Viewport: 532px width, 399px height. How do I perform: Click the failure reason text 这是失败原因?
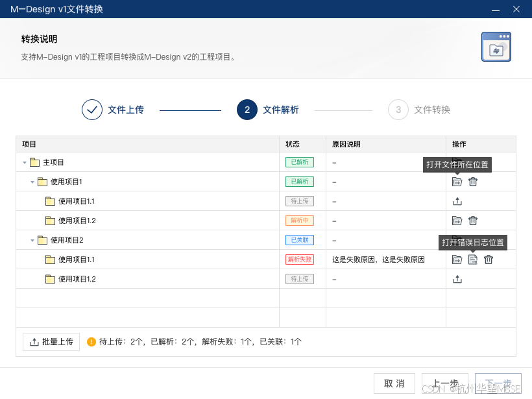[378, 260]
